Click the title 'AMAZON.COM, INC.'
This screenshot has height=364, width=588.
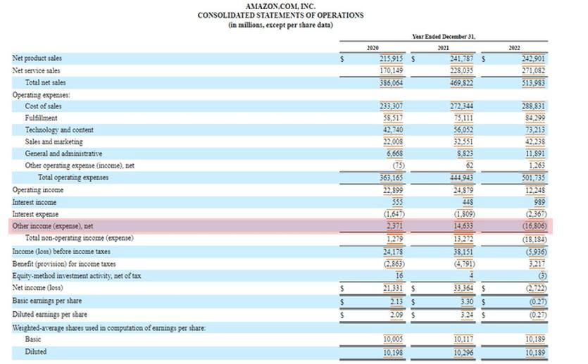click(280, 6)
